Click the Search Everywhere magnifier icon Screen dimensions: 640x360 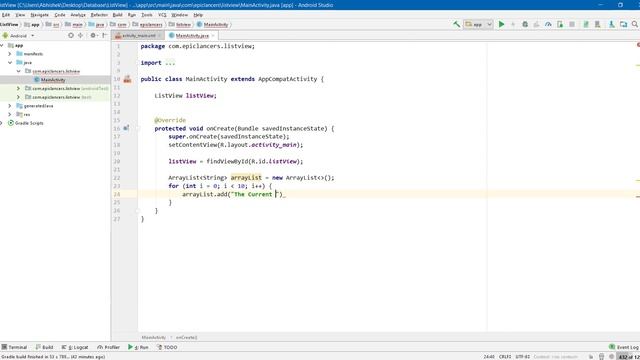click(635, 24)
